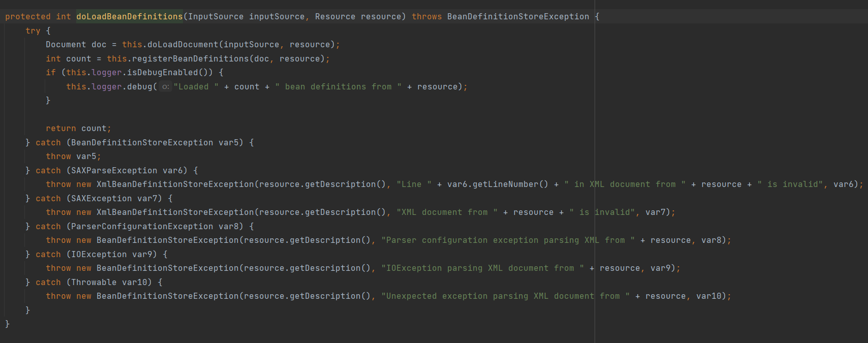This screenshot has width=868, height=343.
Task: Click the debug call on logger
Action: coord(140,87)
